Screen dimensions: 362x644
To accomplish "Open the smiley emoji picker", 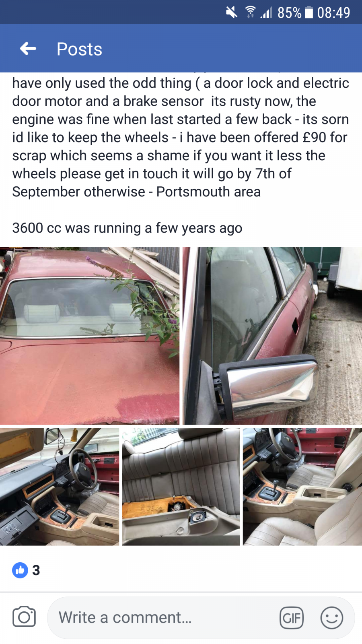I will [332, 618].
